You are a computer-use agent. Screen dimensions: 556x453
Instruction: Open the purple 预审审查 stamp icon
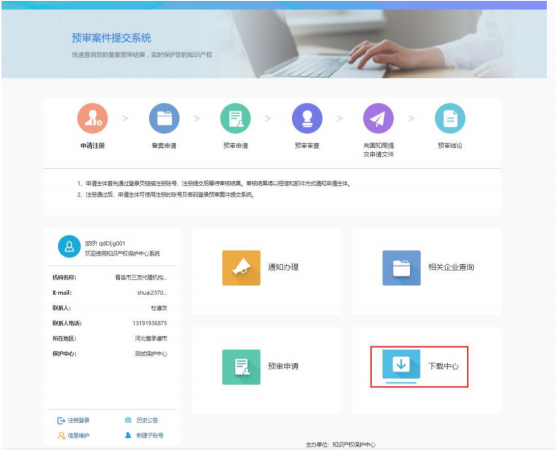307,118
